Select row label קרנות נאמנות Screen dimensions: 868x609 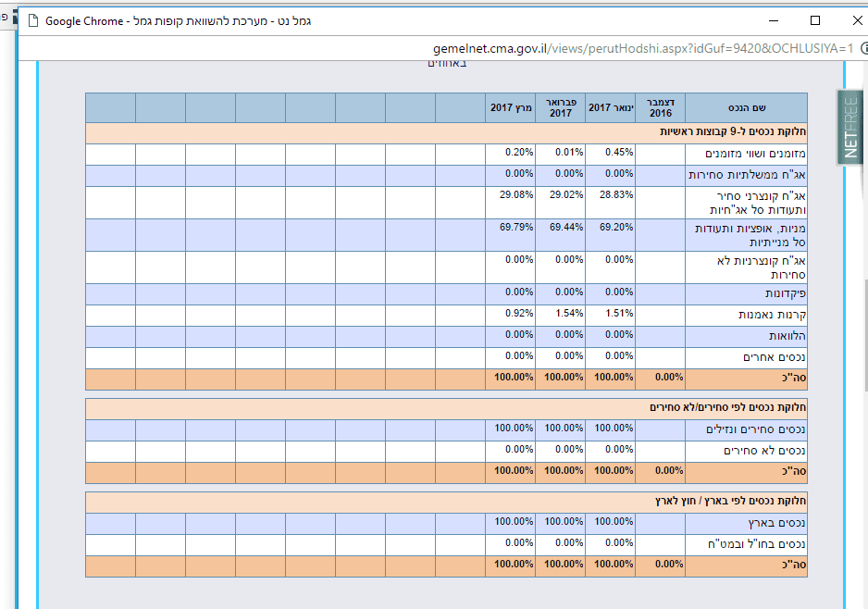[772, 315]
